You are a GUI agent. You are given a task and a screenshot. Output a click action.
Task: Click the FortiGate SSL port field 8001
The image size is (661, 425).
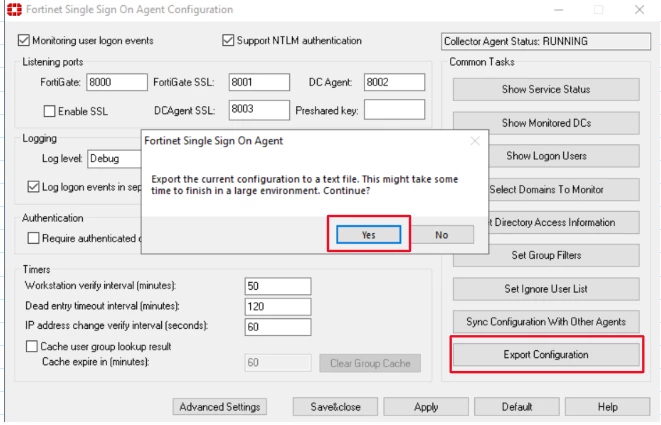point(259,82)
